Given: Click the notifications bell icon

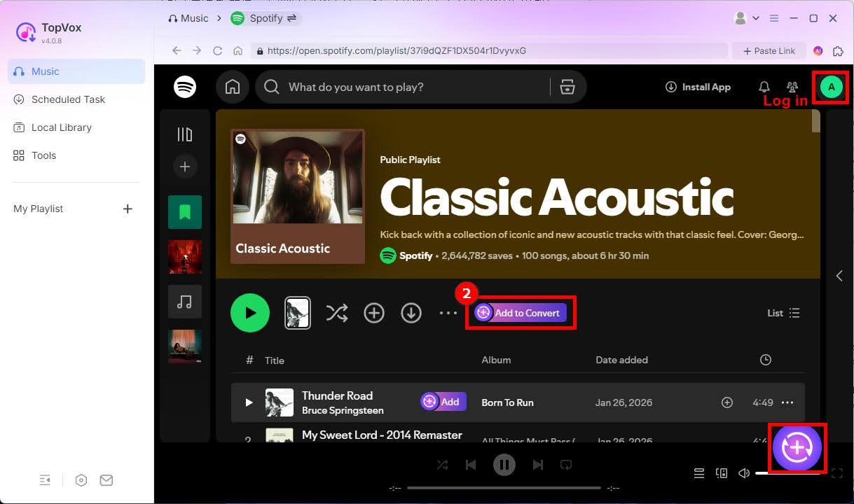Looking at the screenshot, I should 764,86.
